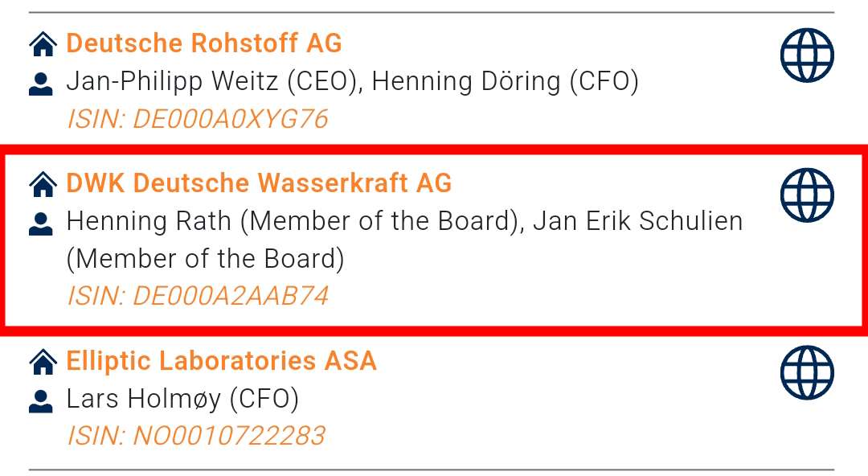The image size is (868, 476).
Task: Click the home icon next to Deutsche Rohstoff AG
Action: tap(41, 43)
